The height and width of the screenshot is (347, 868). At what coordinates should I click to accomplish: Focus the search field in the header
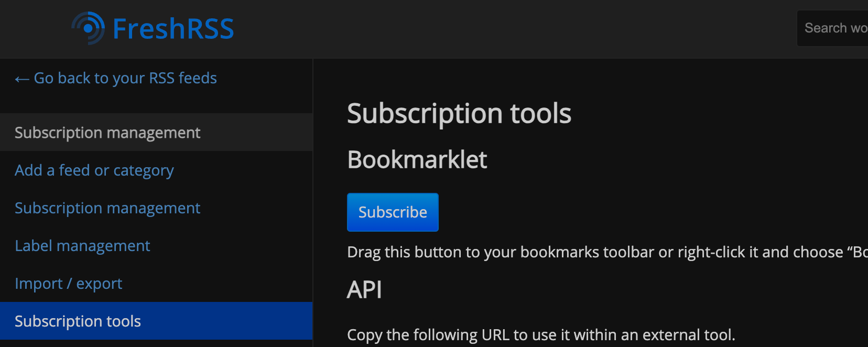(832, 28)
